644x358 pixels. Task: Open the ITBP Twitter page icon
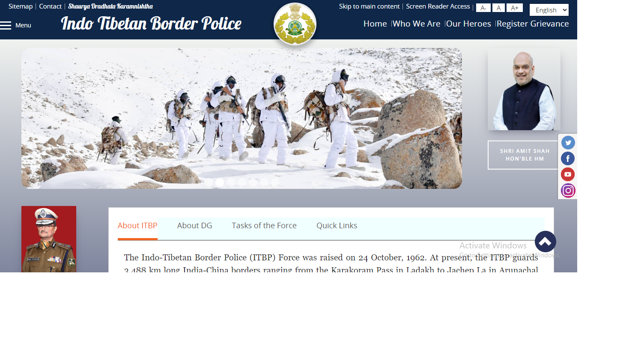tap(568, 143)
